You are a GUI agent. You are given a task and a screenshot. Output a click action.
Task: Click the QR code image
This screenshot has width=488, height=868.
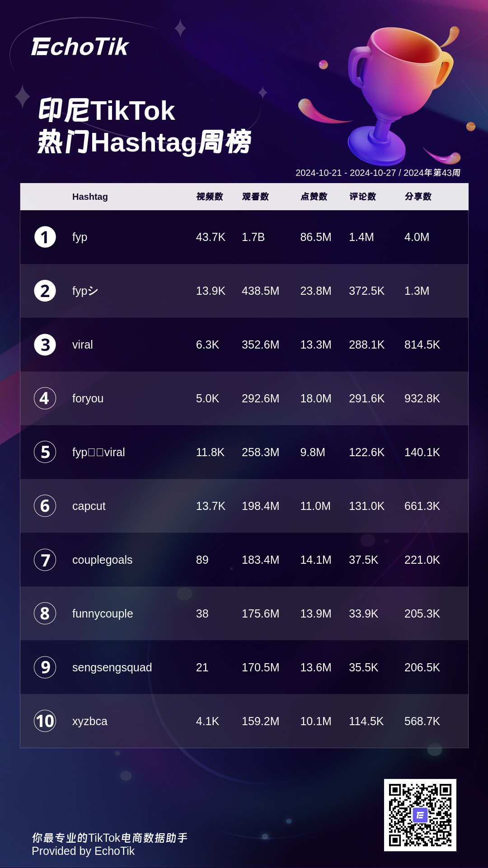point(420,815)
